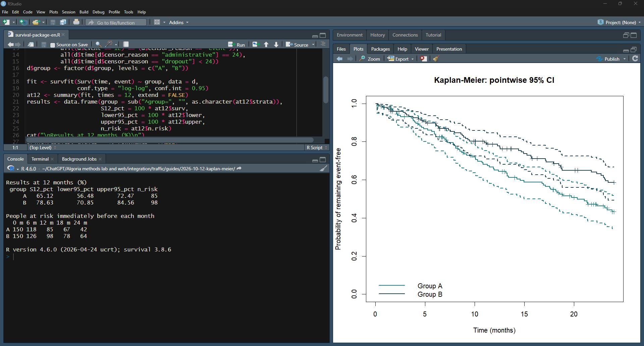Click the Save All documents icon

tap(63, 22)
